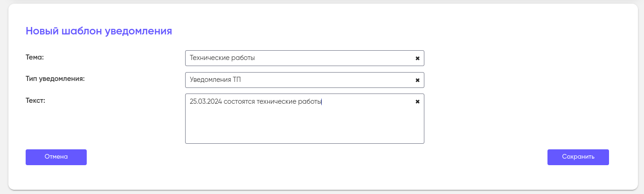
Task: Click the word работы in the Тема field
Action: coord(243,58)
